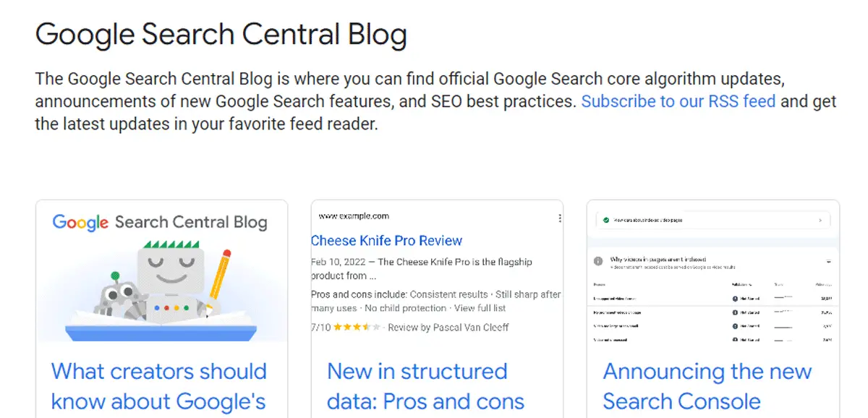Click the Cheese Knife Pro Review result title
This screenshot has width=868, height=418.
tap(386, 241)
